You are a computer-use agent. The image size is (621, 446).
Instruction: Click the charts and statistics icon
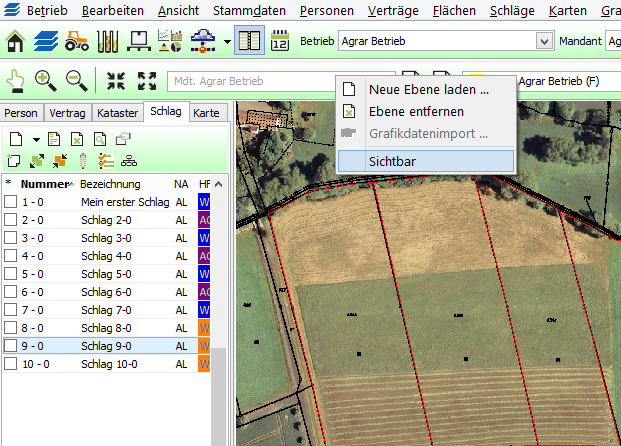170,41
